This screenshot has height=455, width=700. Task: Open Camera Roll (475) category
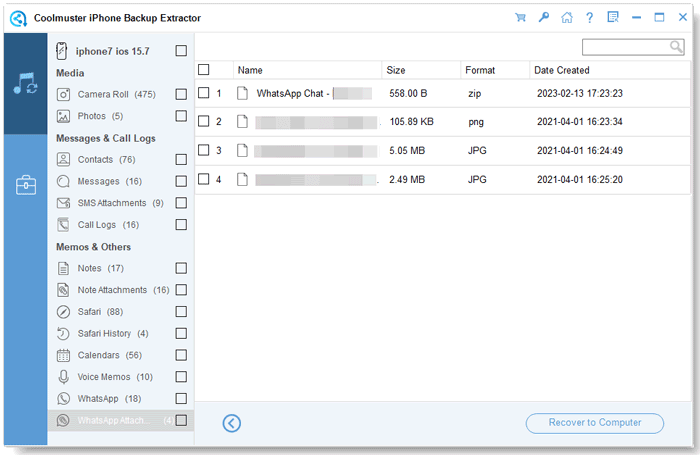(117, 94)
